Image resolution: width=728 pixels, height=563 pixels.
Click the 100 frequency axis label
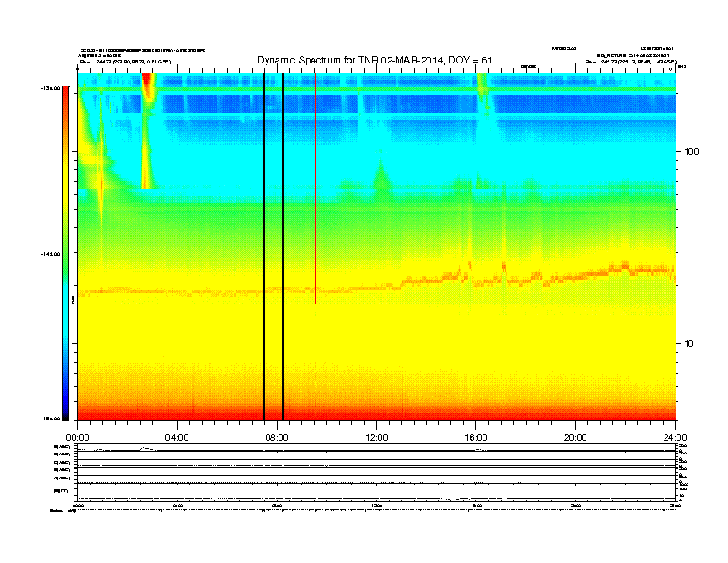691,152
